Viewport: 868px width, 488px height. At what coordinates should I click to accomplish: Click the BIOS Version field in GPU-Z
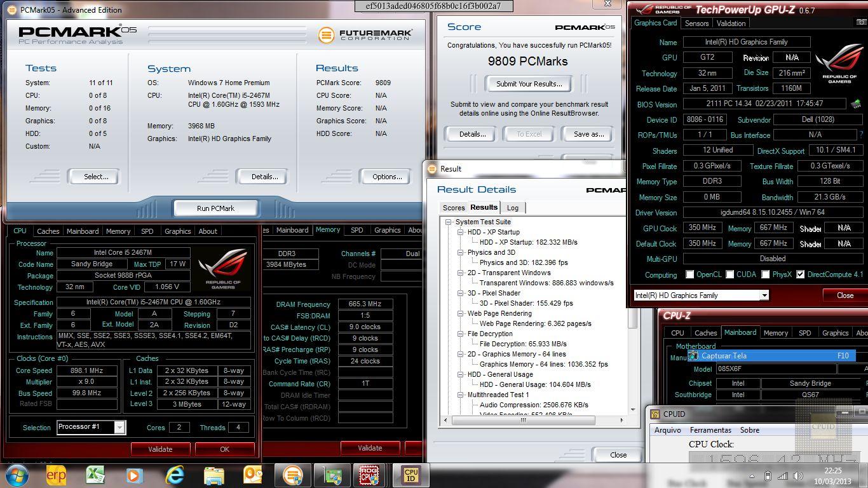(x=764, y=104)
